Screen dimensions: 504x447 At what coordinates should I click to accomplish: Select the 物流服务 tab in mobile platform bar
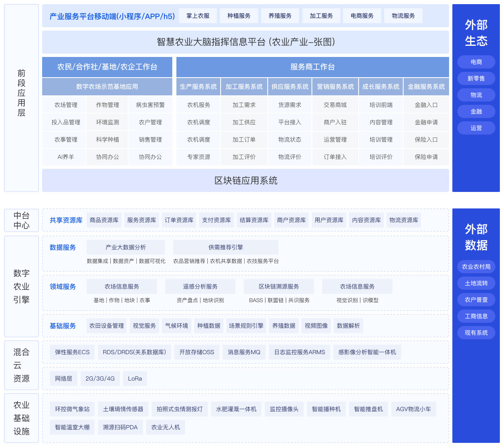(x=403, y=16)
